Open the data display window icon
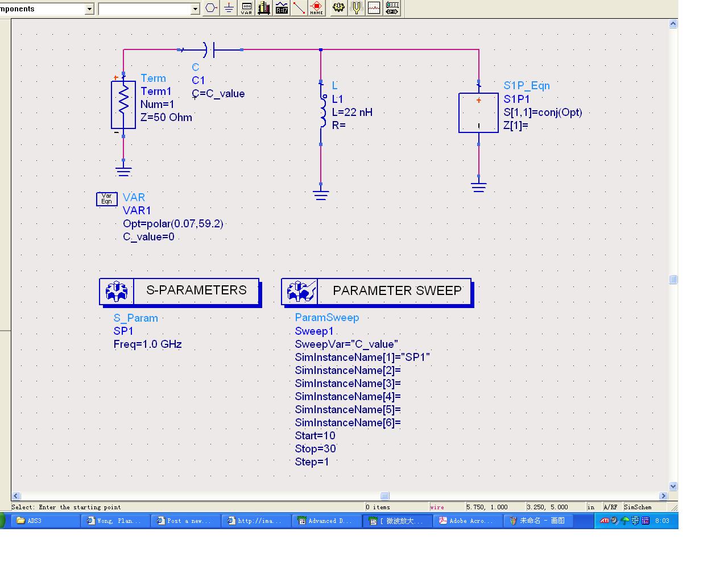Viewport: 728px width, 582px height. (374, 8)
